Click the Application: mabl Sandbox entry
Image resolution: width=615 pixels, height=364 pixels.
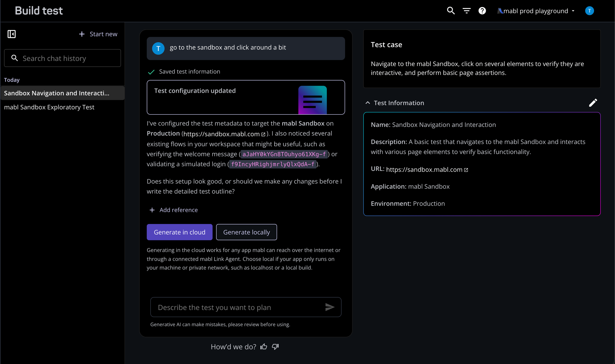click(x=410, y=187)
